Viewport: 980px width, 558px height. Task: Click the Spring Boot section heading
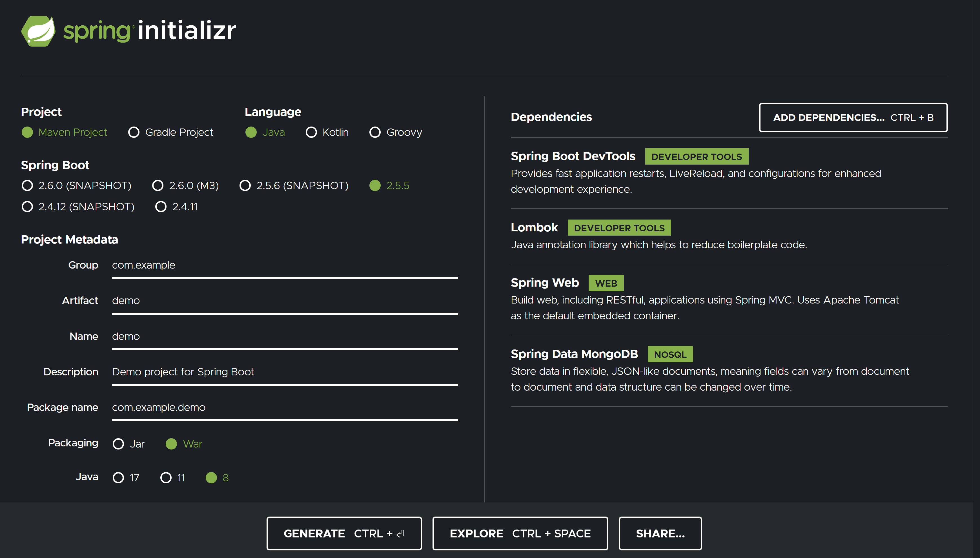(x=55, y=165)
